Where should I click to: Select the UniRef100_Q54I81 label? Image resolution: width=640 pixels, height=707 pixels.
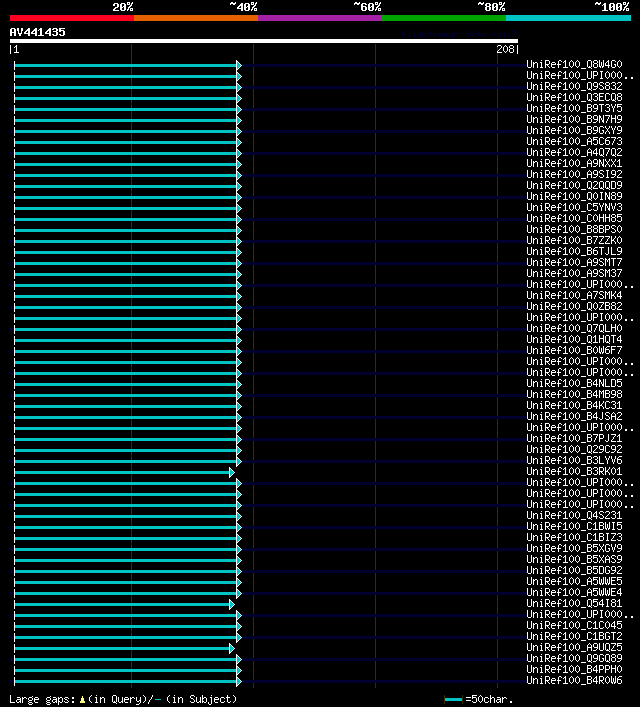click(574, 603)
